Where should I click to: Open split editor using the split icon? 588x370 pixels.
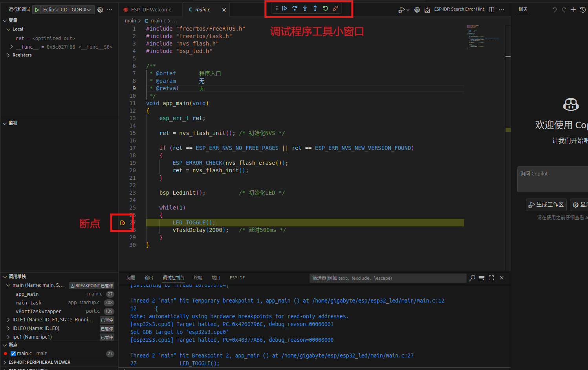(x=491, y=9)
